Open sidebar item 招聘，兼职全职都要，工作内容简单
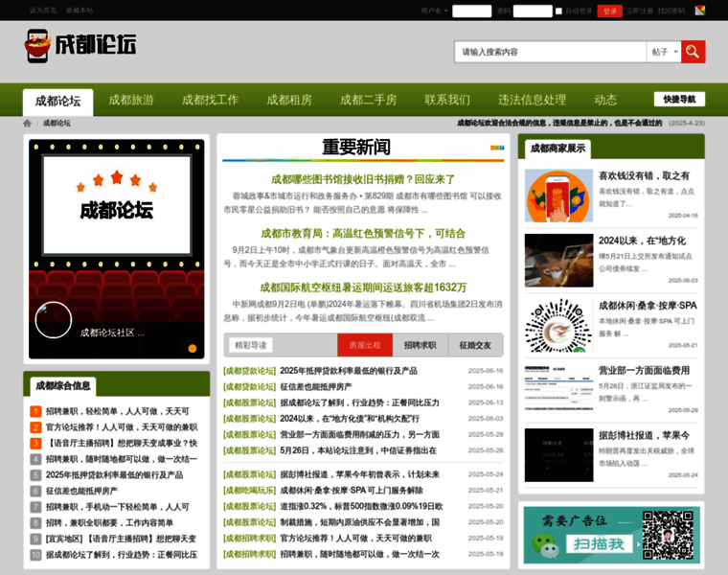728x575 pixels. pos(109,523)
